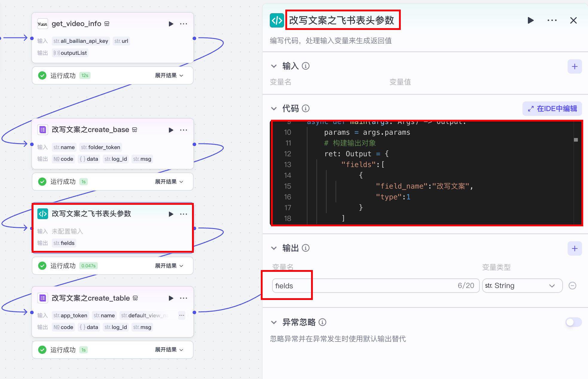This screenshot has height=379, width=588.
Task: Remove the fields output using the minus icon
Action: [573, 286]
